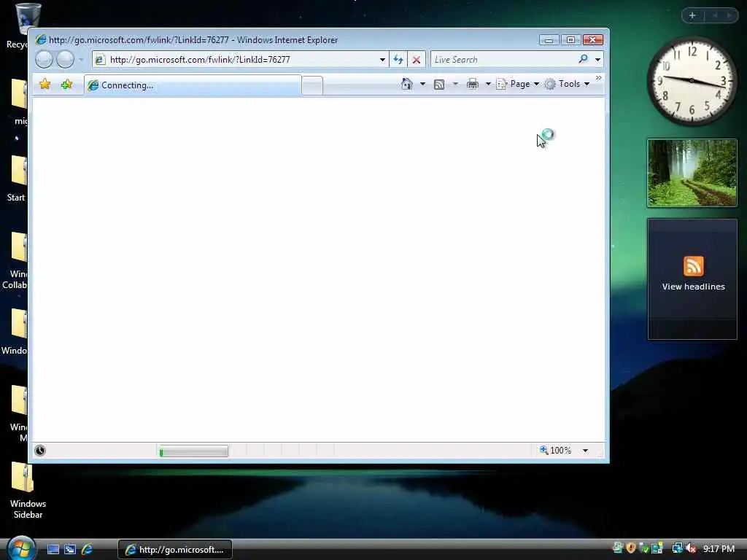The width and height of the screenshot is (747, 560).
Task: Open the recent pages dropdown arrow
Action: pyautogui.click(x=81, y=60)
